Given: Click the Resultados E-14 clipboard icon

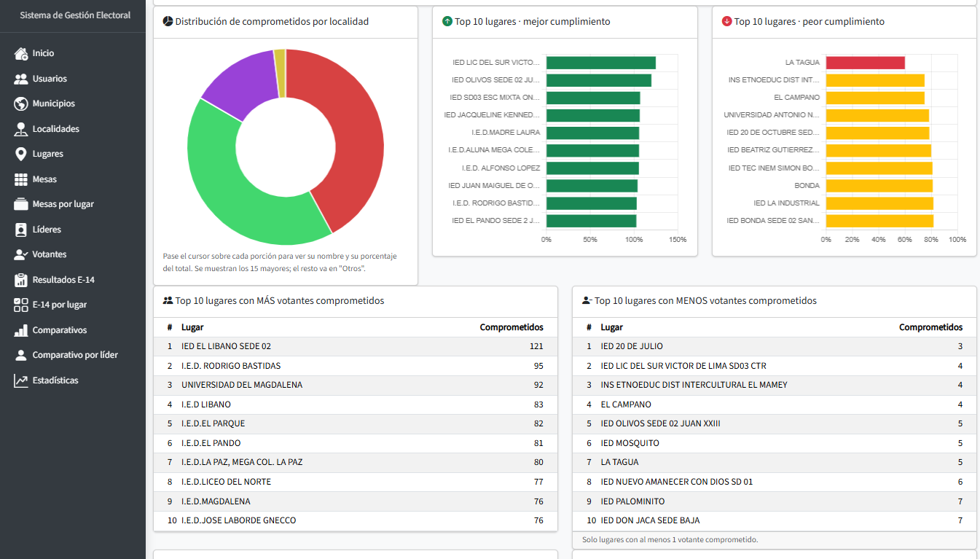Looking at the screenshot, I should pos(20,280).
